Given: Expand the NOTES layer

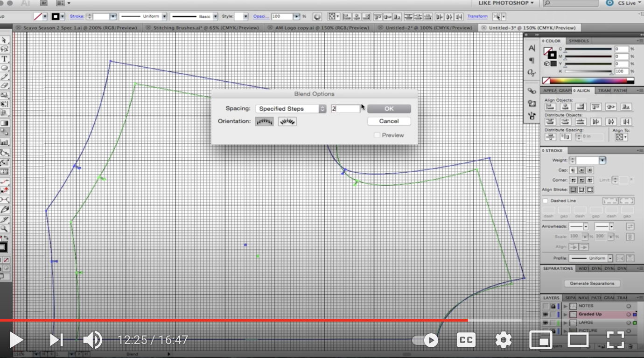Looking at the screenshot, I should [x=566, y=306].
